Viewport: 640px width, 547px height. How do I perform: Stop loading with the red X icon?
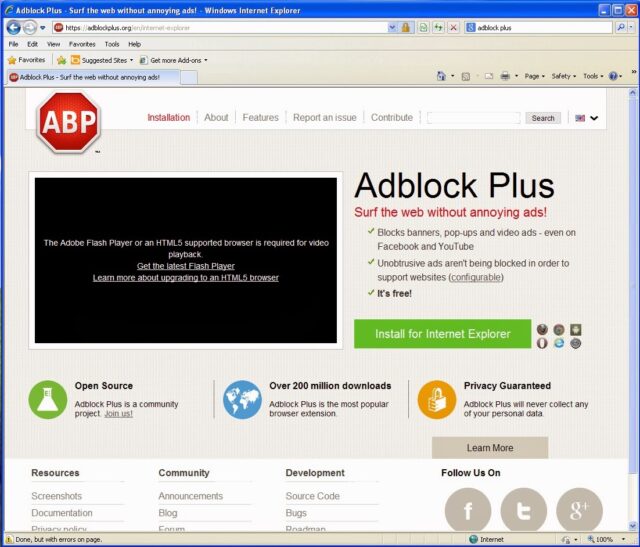point(453,27)
